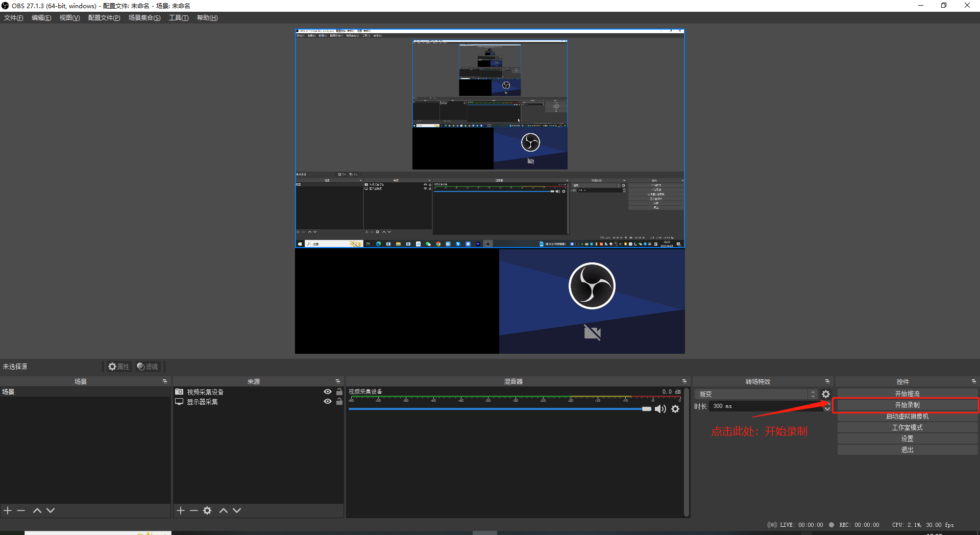
Task: Hide the 视频采集设备 source via eye icon
Action: [328, 392]
